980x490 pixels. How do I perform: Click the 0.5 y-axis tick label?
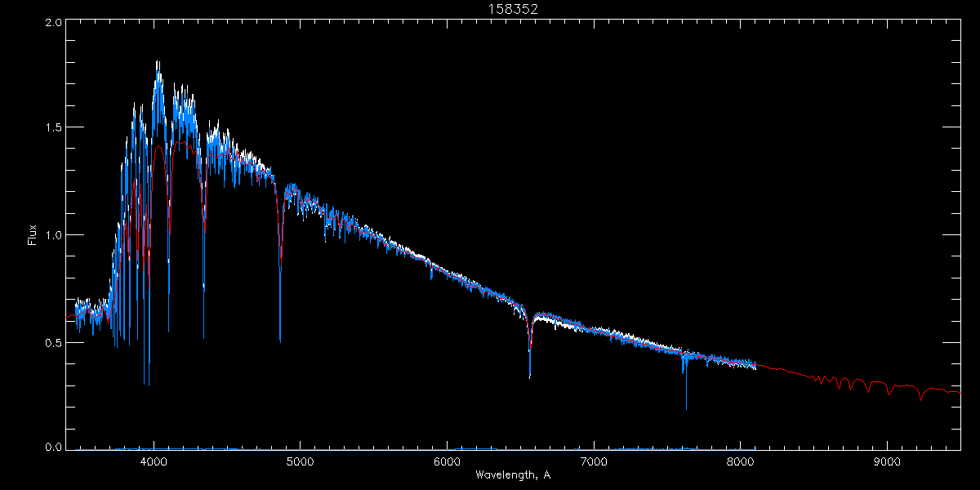click(x=53, y=343)
